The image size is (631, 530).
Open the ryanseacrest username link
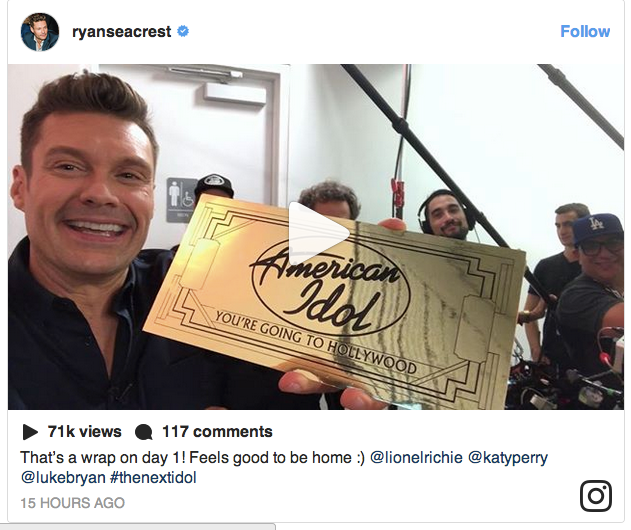coord(122,32)
